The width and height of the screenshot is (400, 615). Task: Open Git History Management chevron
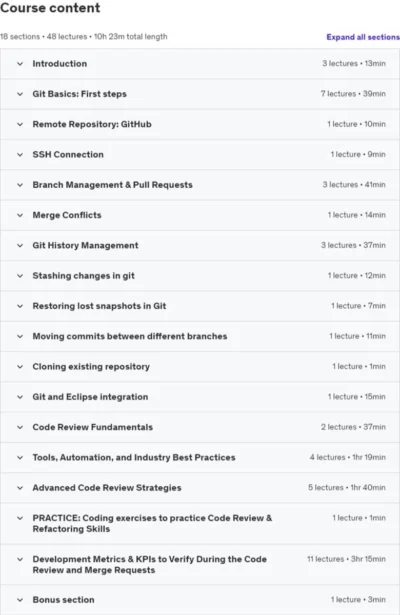coord(20,246)
